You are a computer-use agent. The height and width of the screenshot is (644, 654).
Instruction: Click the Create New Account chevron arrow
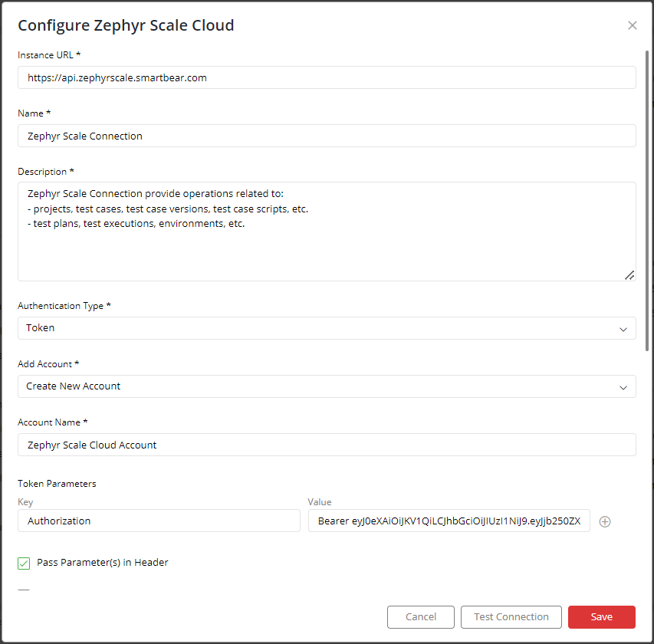623,387
